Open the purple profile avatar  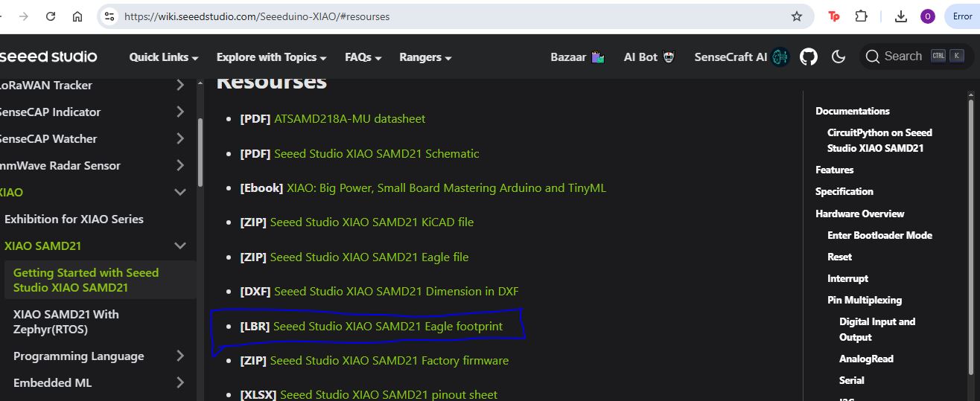point(928,16)
